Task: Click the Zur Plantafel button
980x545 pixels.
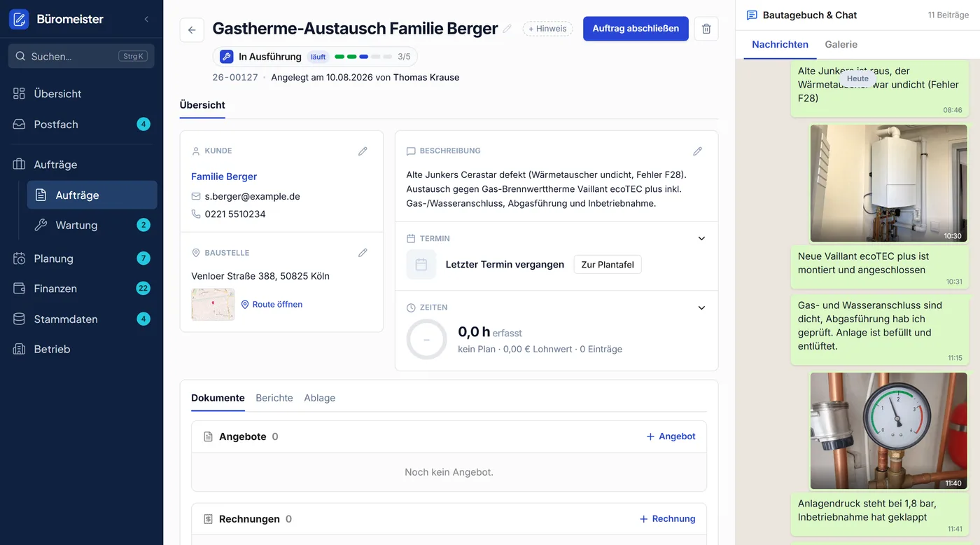Action: pyautogui.click(x=608, y=265)
